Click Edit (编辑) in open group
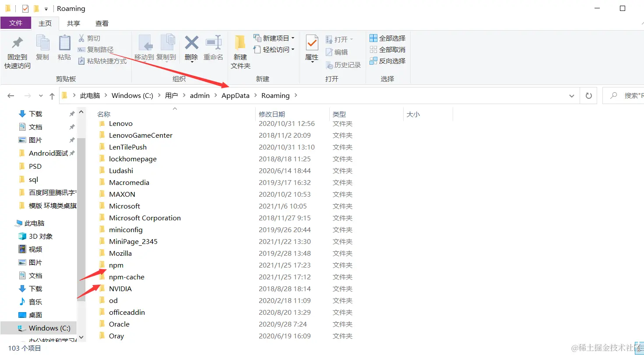Image resolution: width=644 pixels, height=355 pixels. pos(337,52)
